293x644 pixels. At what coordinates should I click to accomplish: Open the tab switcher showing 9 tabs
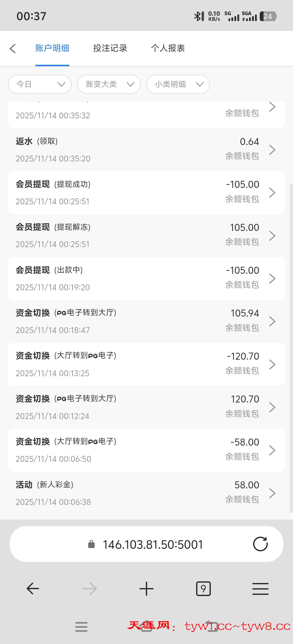point(203,589)
